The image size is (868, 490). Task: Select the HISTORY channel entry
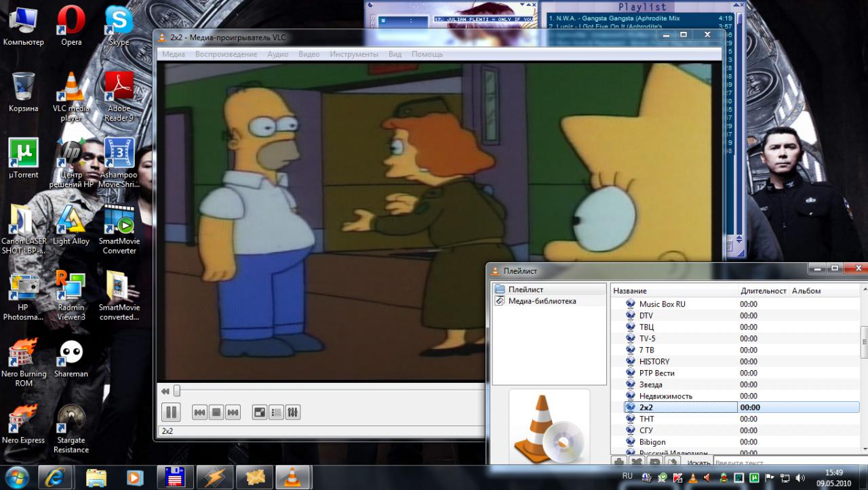654,361
